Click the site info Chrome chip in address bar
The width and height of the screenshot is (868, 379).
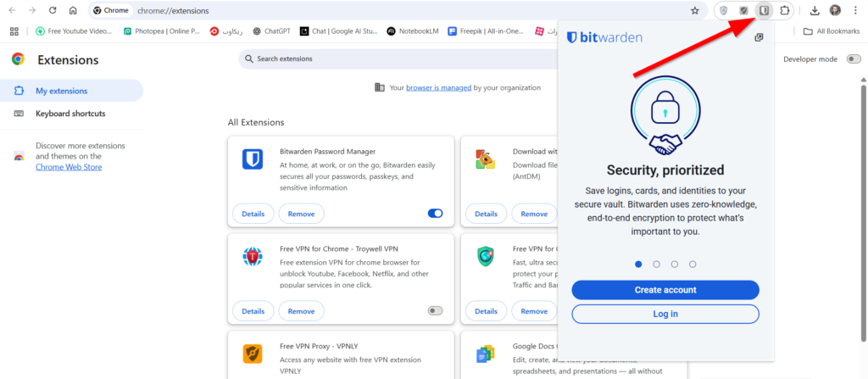111,10
